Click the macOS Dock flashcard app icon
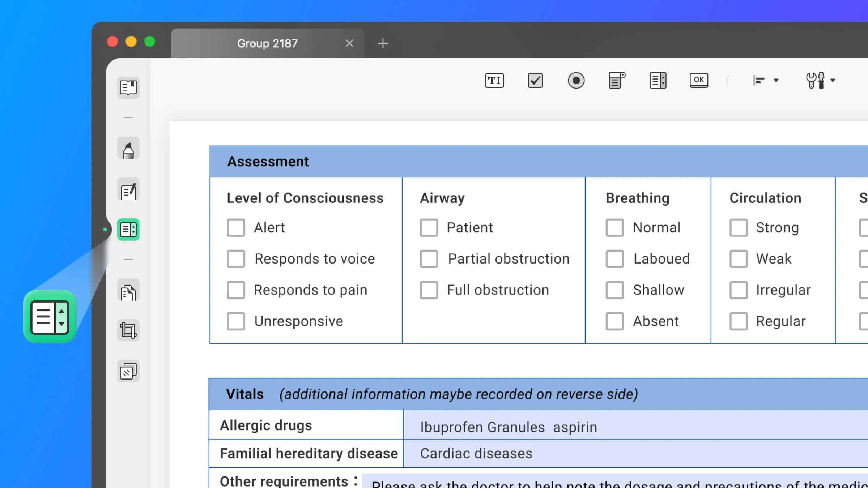The image size is (868, 488). 50,316
